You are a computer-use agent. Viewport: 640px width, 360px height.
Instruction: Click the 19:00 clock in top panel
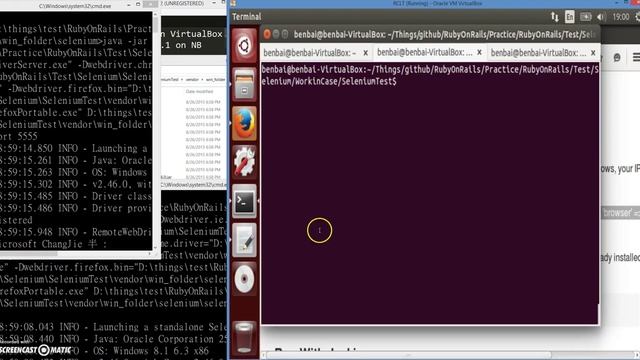(620, 17)
